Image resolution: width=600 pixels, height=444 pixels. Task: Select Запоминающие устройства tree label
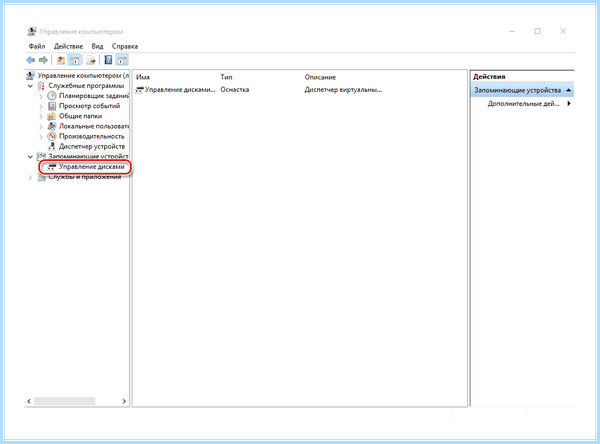click(88, 156)
